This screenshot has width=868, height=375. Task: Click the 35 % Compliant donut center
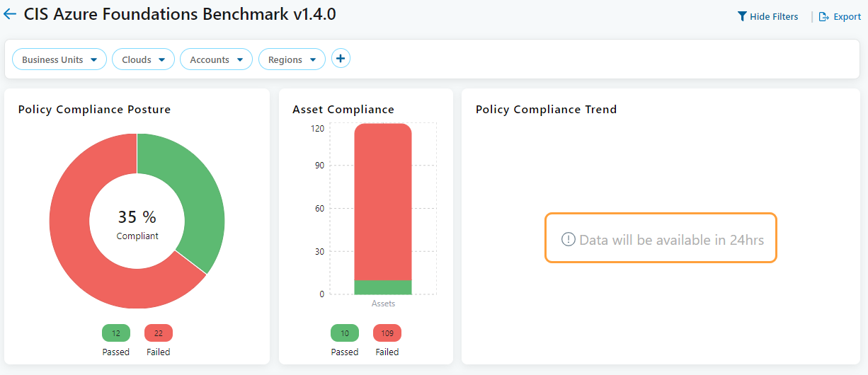(137, 223)
